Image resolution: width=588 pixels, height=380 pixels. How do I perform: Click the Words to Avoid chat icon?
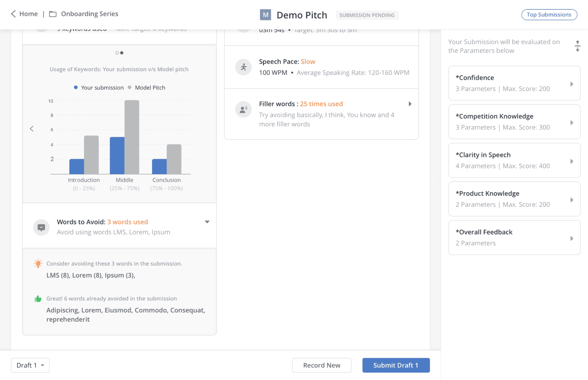pos(41,227)
